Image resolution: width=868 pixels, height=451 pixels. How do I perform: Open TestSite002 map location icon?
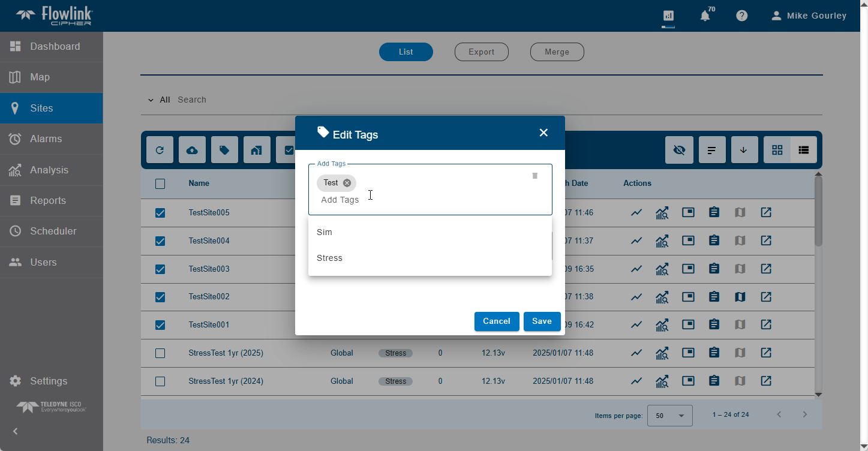point(740,297)
